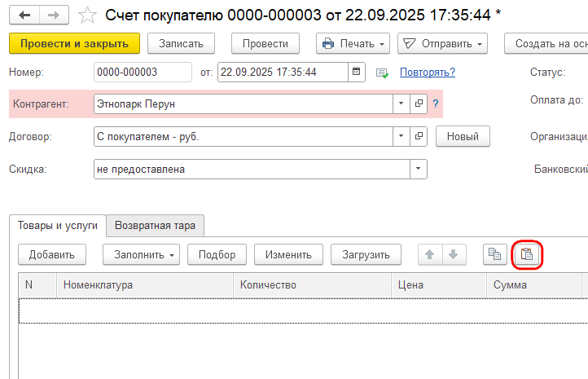Screen dimensions: 588x379
Task: Click the N column header
Action: pyautogui.click(x=37, y=285)
